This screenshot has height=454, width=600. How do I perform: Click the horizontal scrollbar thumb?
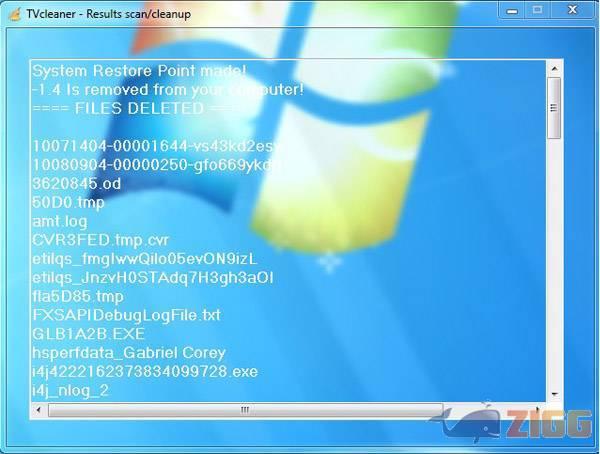click(245, 410)
